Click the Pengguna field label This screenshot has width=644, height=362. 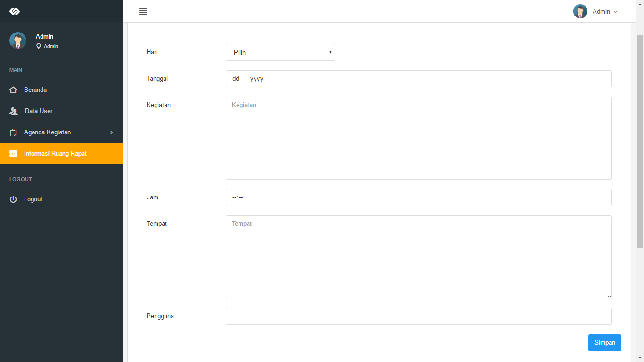[160, 316]
